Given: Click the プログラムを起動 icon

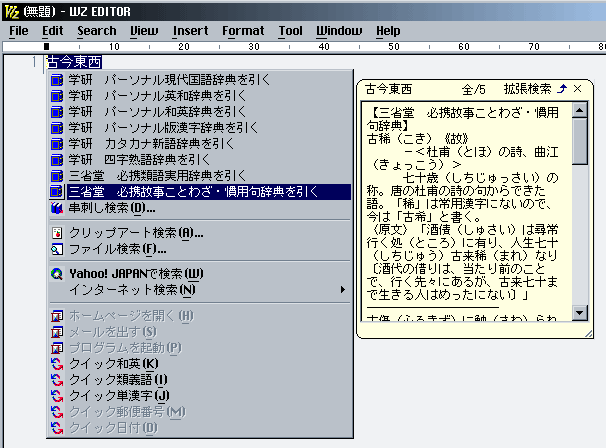Looking at the screenshot, I should click(57, 348).
